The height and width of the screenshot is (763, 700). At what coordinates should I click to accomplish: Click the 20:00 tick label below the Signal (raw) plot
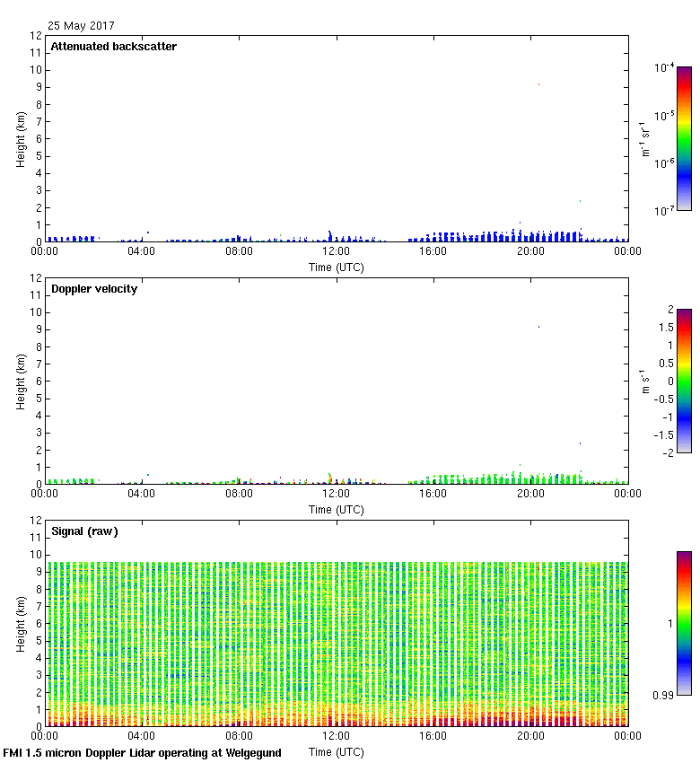pos(530,736)
